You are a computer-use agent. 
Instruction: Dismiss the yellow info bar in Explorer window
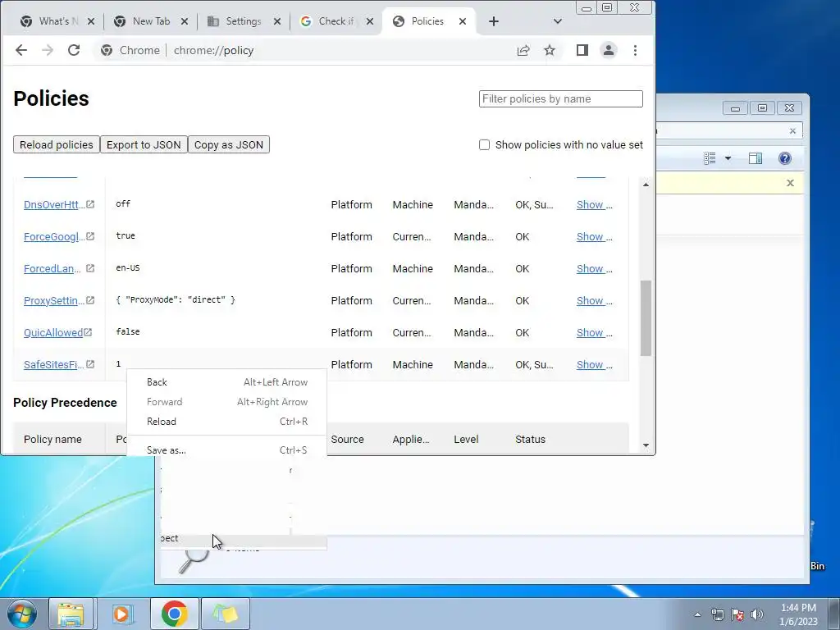[x=790, y=183]
